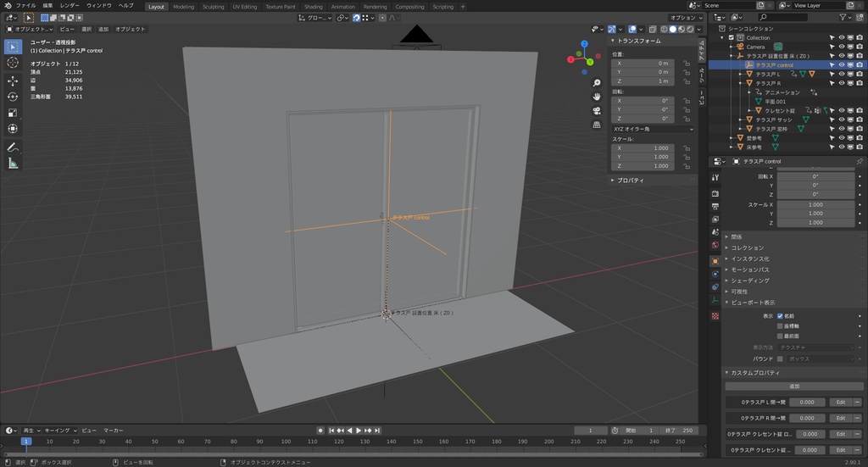Click Edit for 0テラス戸 L 閉→開
Viewport: 868px width, 467px height.
click(x=841, y=402)
